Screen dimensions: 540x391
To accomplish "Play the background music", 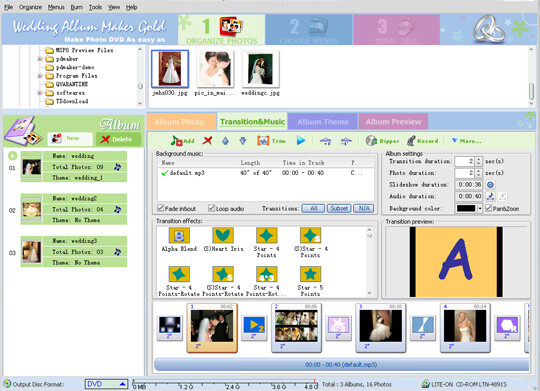I will tap(301, 140).
